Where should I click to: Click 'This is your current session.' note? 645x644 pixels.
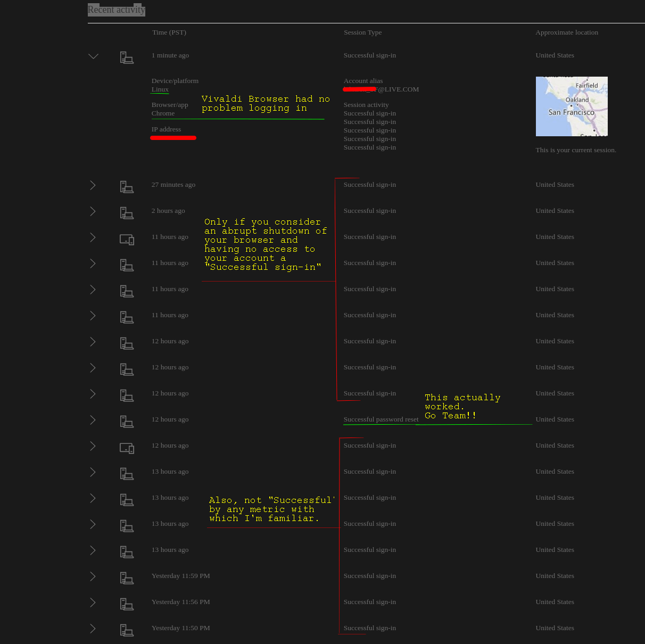tap(576, 150)
